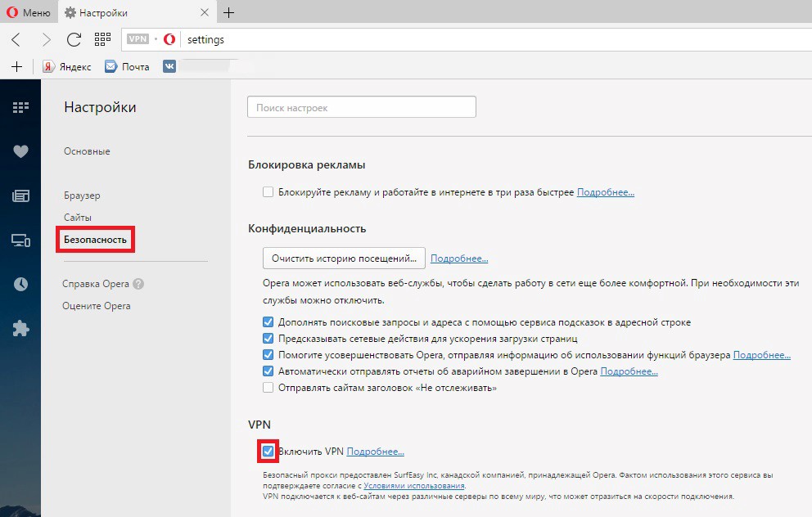
Task: Go forward to next page
Action: [46, 39]
